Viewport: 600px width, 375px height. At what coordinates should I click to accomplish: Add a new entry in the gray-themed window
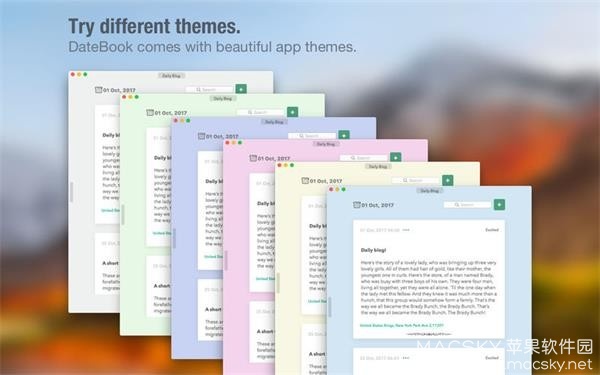(241, 89)
